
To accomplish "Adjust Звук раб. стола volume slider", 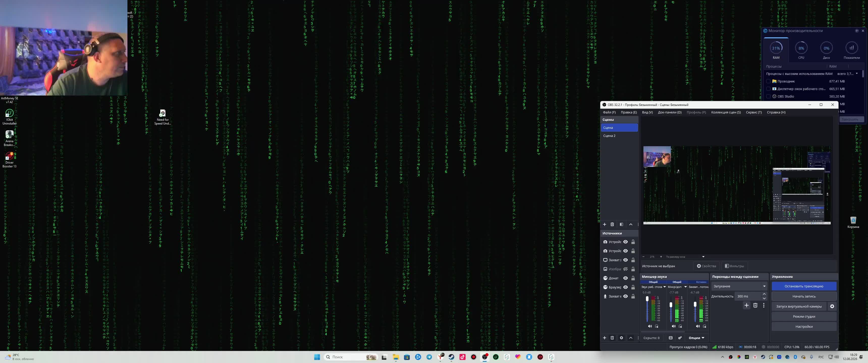I will pyautogui.click(x=647, y=299).
